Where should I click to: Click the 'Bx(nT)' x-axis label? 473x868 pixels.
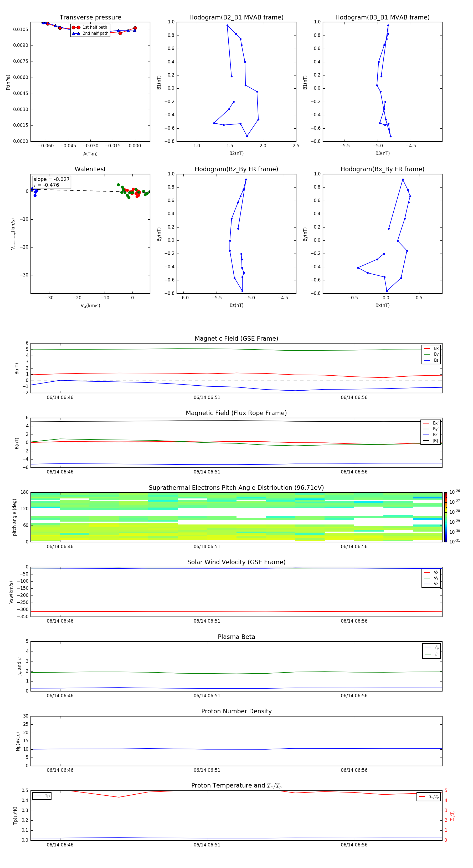[x=382, y=305]
